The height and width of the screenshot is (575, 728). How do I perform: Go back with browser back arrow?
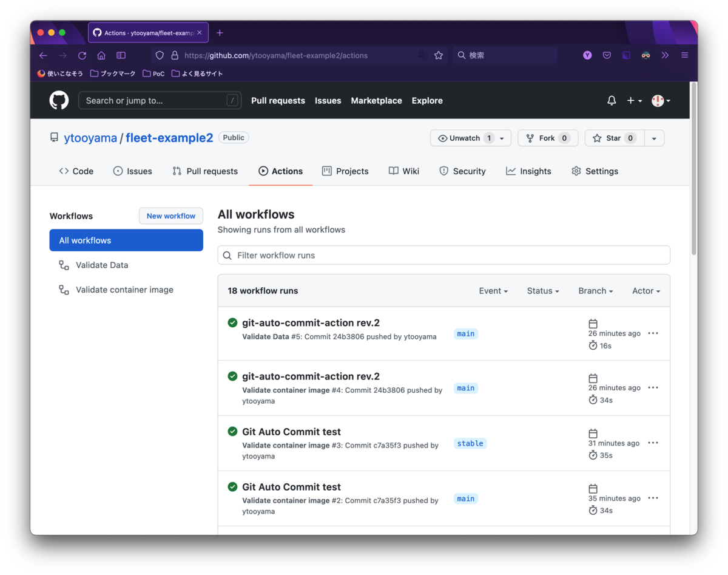pos(43,55)
